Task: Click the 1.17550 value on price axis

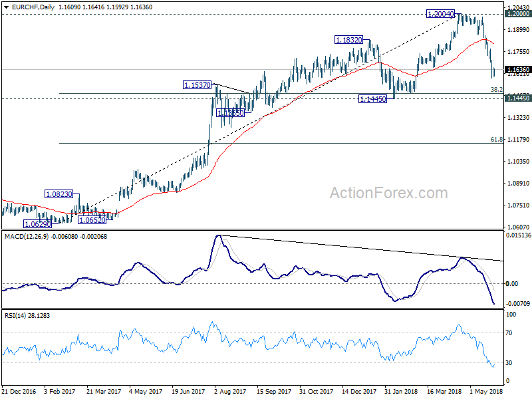Action: click(x=518, y=52)
